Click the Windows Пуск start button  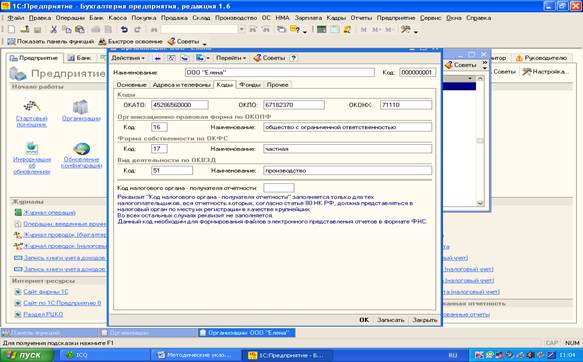pyautogui.click(x=27, y=355)
